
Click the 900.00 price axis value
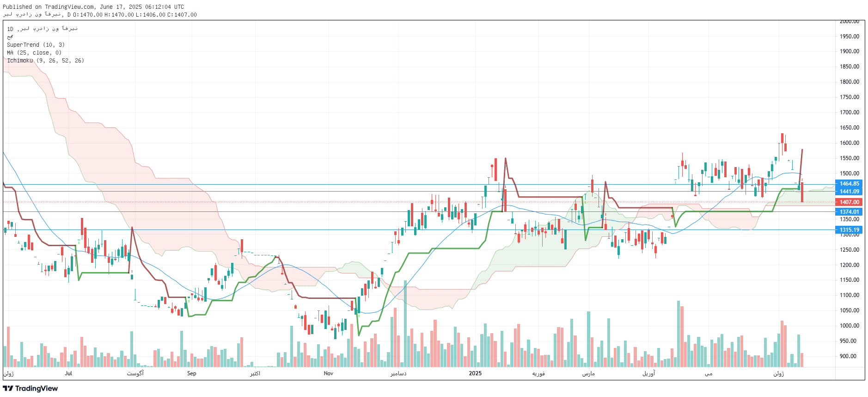(848, 356)
